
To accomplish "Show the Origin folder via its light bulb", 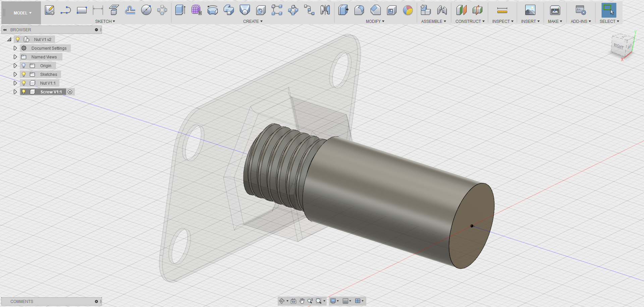I will [x=23, y=65].
